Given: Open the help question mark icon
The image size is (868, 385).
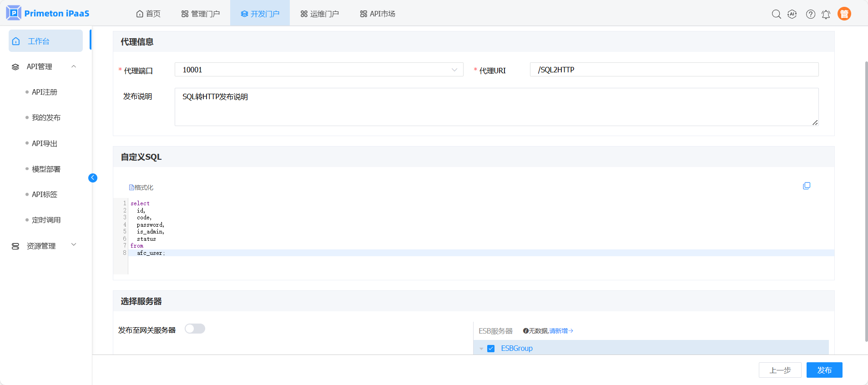Looking at the screenshot, I should coord(810,14).
